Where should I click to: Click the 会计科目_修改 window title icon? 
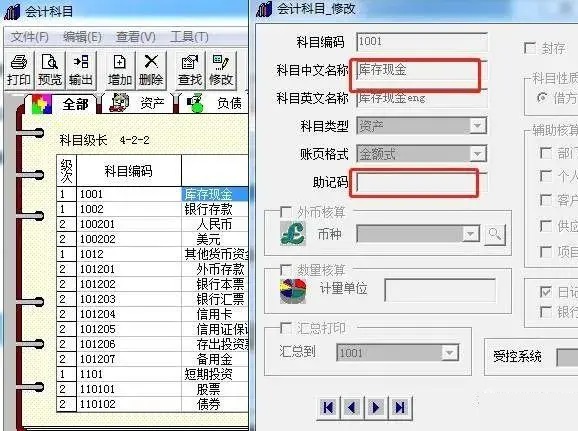pyautogui.click(x=264, y=9)
